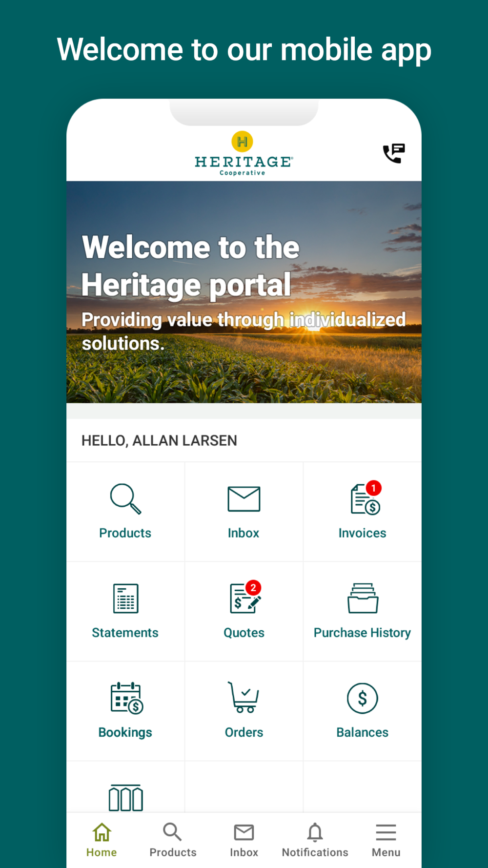The height and width of the screenshot is (868, 488).
Task: Expand the hamburger Menu
Action: point(386,840)
